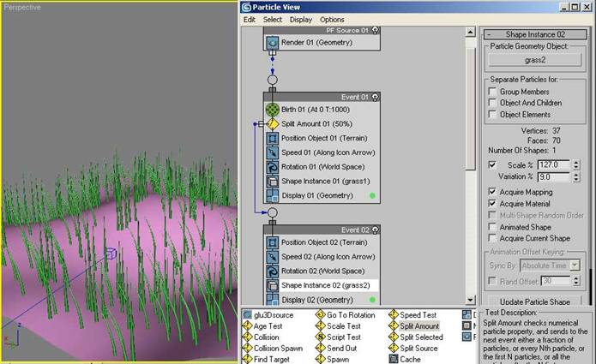Select the Split Amount 01 test icon

click(273, 124)
